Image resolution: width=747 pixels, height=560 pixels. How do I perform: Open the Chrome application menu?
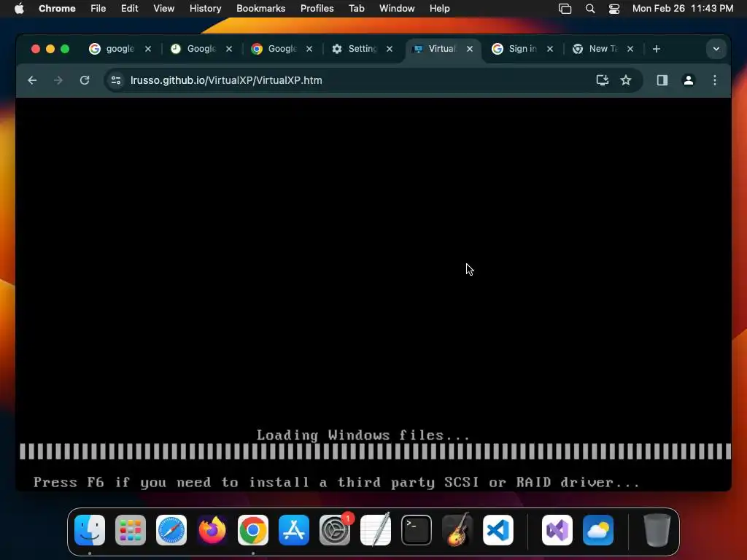click(x=57, y=9)
